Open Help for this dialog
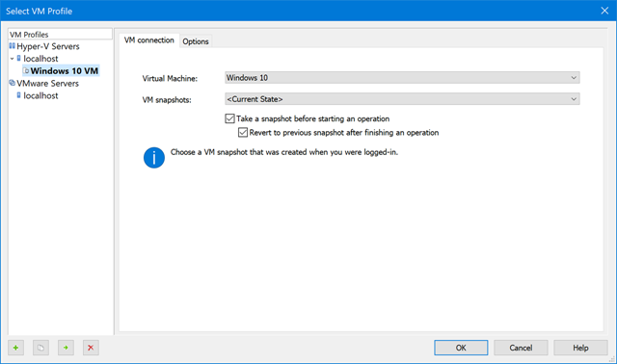 pos(580,348)
